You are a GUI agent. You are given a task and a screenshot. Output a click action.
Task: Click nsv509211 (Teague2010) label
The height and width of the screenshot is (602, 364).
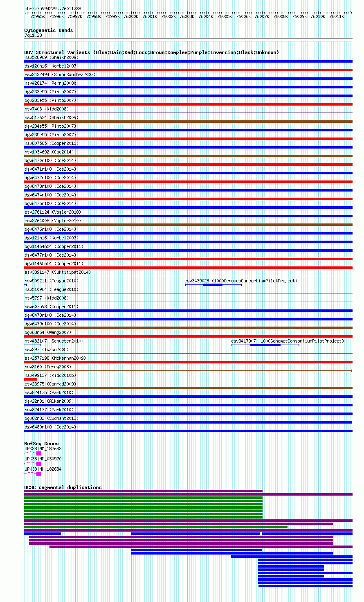[52, 281]
